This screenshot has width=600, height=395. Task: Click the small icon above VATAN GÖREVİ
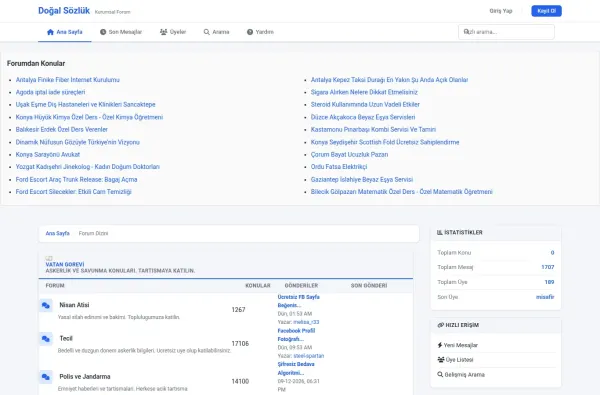coord(49,258)
